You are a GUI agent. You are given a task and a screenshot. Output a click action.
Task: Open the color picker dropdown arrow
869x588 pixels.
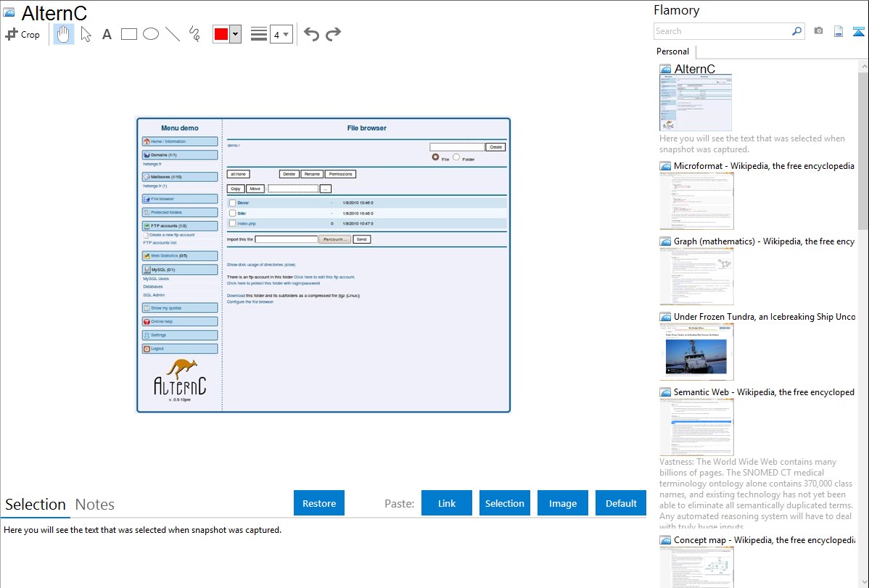(235, 34)
